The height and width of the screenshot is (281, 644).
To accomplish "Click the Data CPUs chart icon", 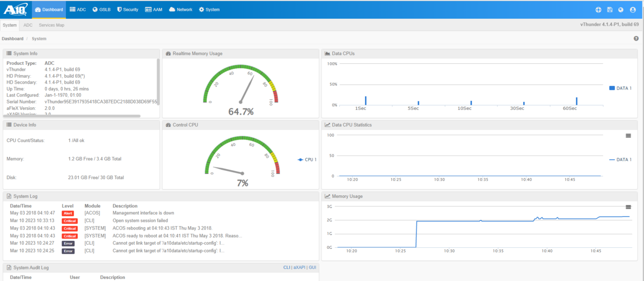I will (327, 54).
